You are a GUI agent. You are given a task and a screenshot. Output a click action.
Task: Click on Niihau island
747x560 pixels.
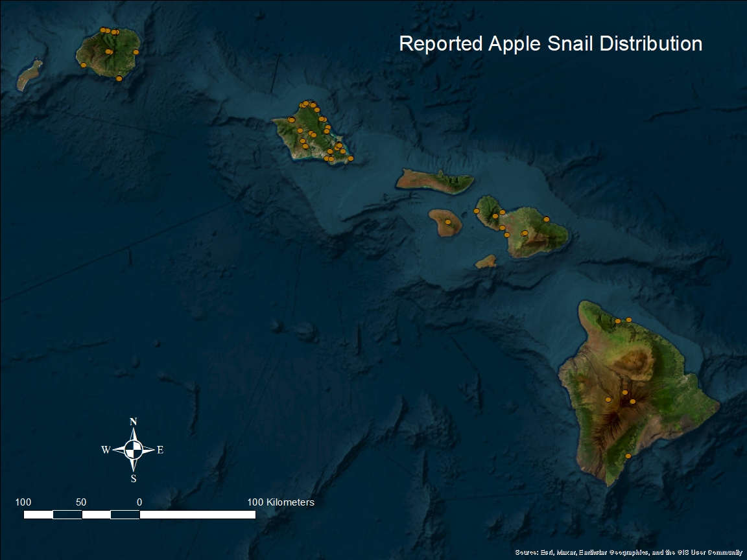29,75
